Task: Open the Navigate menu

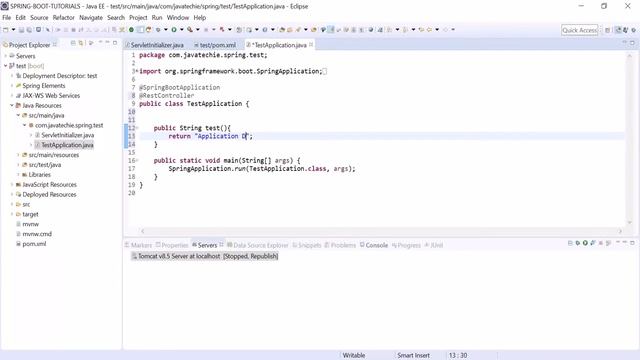Action: point(91,18)
